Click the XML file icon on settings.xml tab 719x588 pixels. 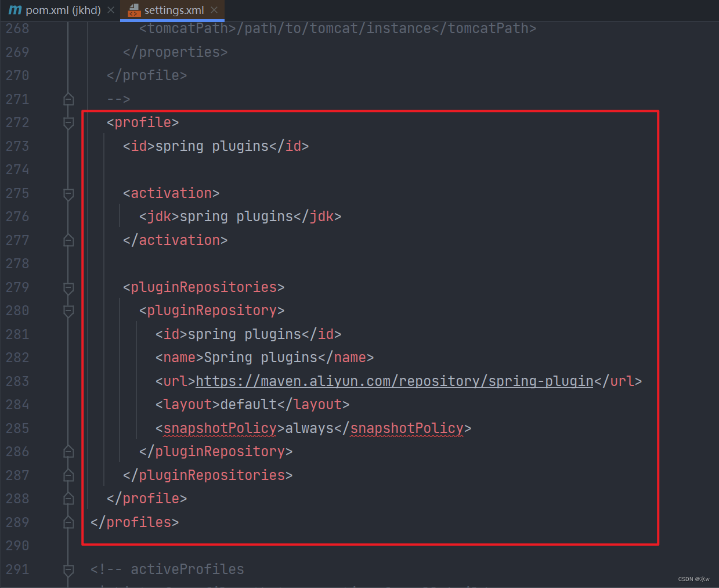tap(134, 10)
